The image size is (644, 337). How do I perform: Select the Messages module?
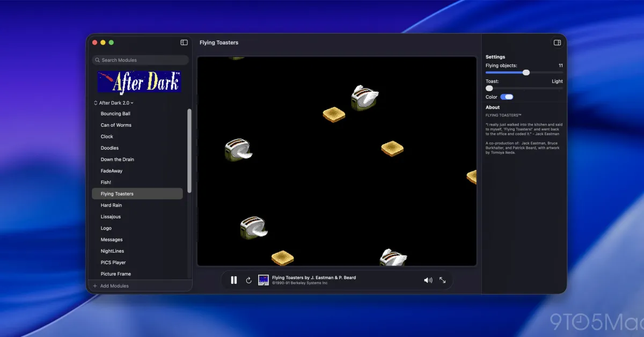(x=137, y=240)
